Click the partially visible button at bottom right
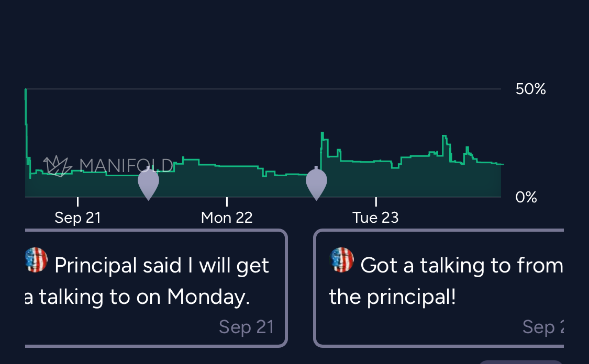This screenshot has width=589, height=364. [x=521, y=361]
